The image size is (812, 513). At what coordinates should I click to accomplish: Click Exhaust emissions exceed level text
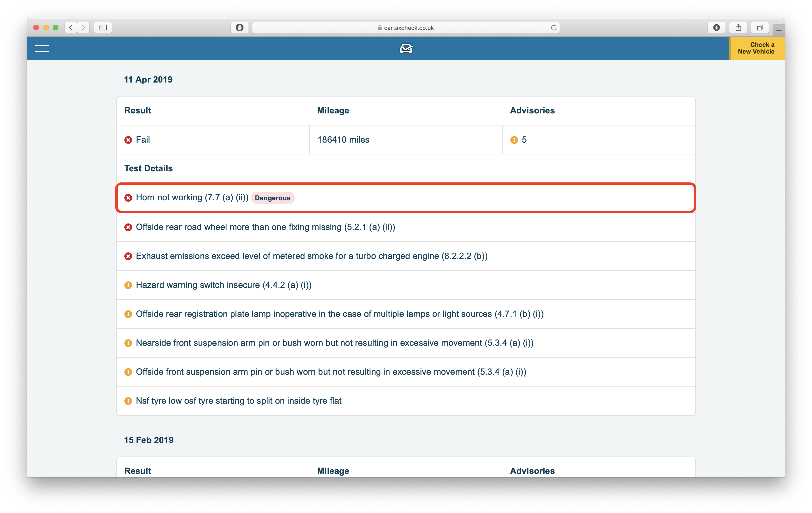pyautogui.click(x=312, y=256)
